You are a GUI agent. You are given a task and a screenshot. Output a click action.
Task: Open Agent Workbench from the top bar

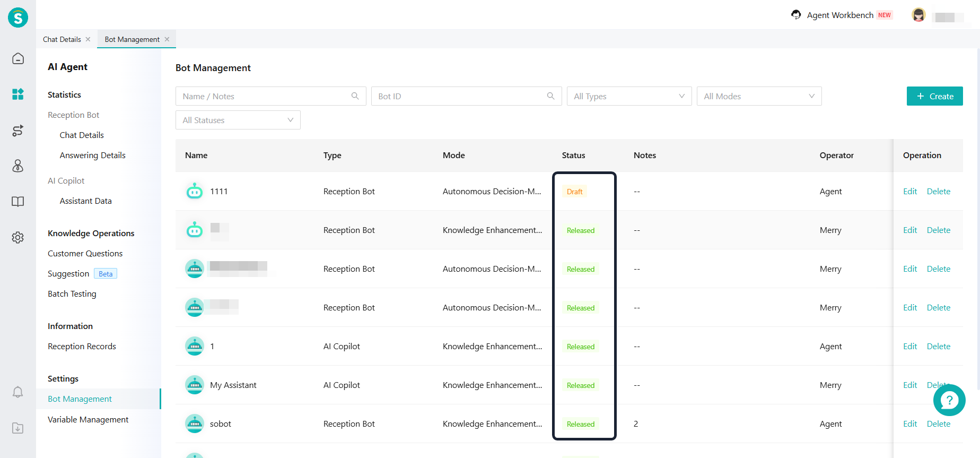[x=840, y=15]
